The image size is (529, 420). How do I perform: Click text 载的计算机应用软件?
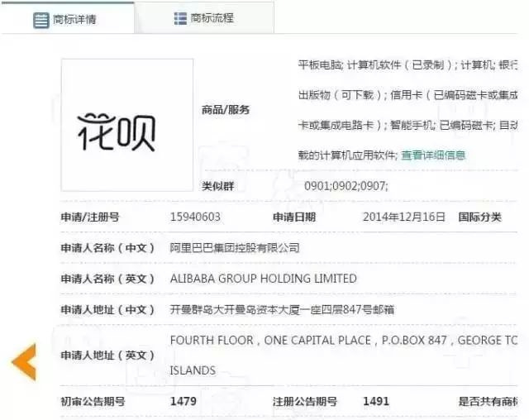(x=348, y=155)
